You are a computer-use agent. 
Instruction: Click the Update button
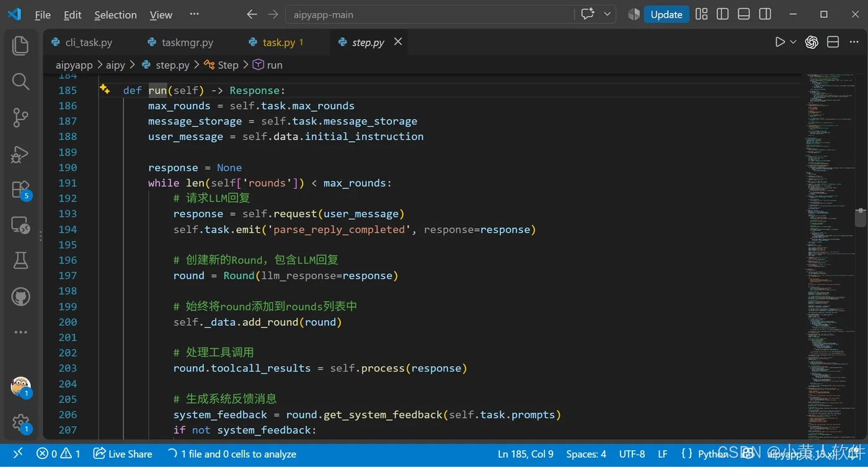click(666, 14)
